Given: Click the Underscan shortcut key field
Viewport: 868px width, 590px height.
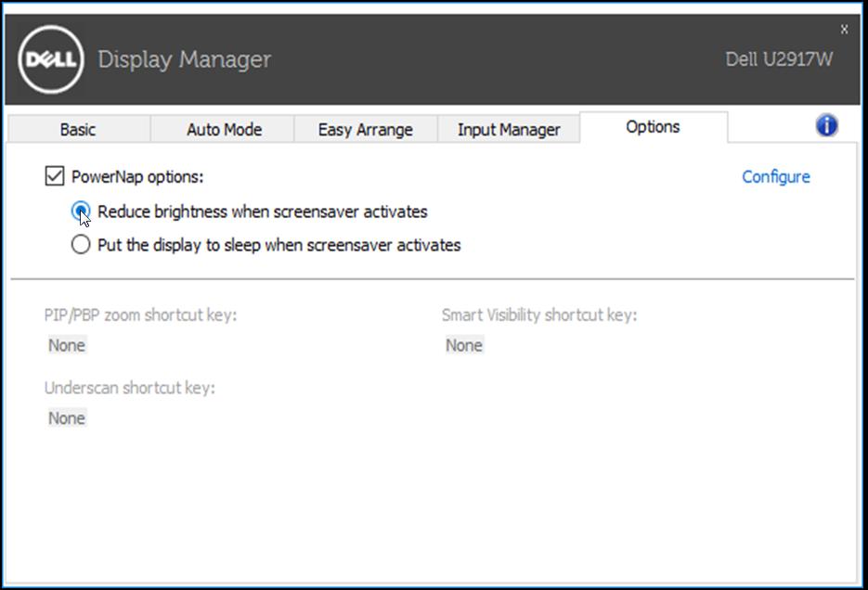Looking at the screenshot, I should 67,418.
